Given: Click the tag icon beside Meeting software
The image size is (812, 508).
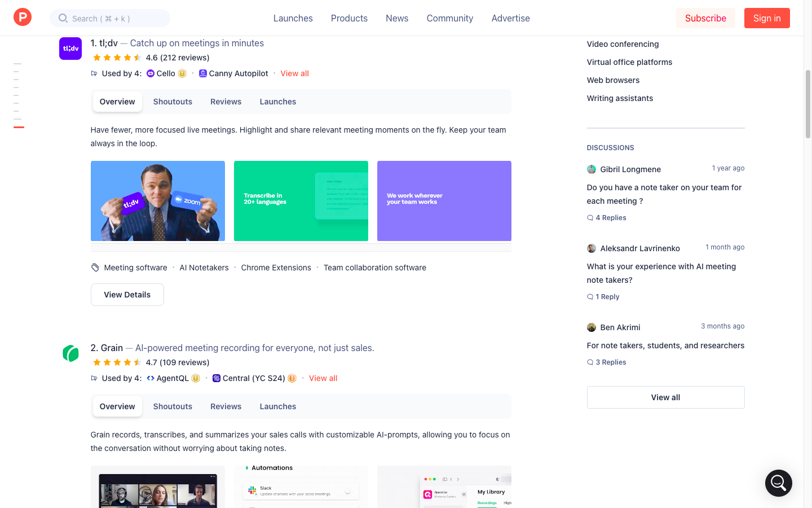Looking at the screenshot, I should [95, 268].
